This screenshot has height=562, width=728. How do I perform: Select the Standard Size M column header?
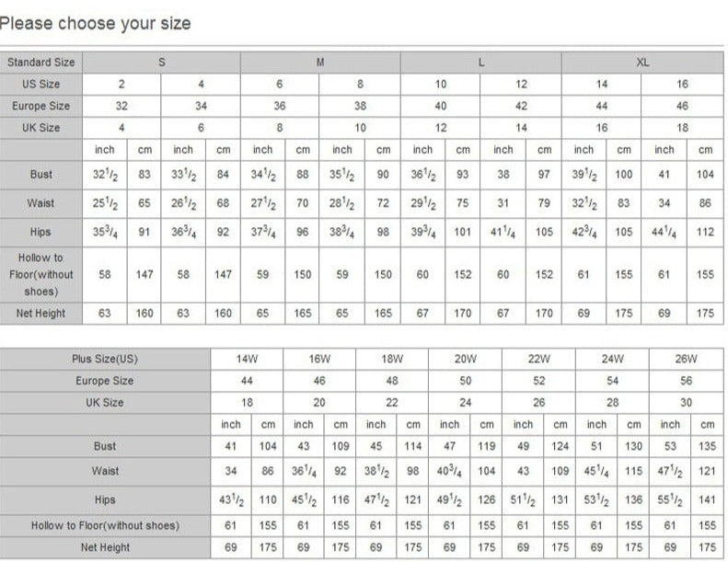320,63
